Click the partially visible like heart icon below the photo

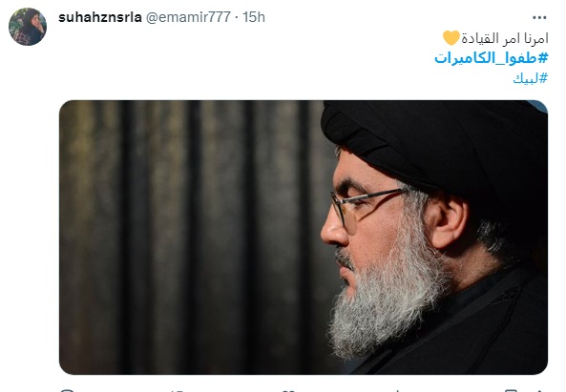point(288,390)
